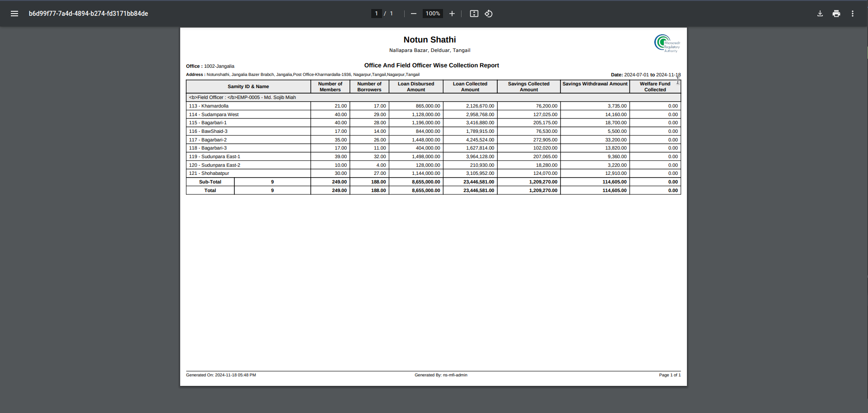Click the Loan Collected Amount column header
This screenshot has height=413, width=868.
click(x=470, y=87)
